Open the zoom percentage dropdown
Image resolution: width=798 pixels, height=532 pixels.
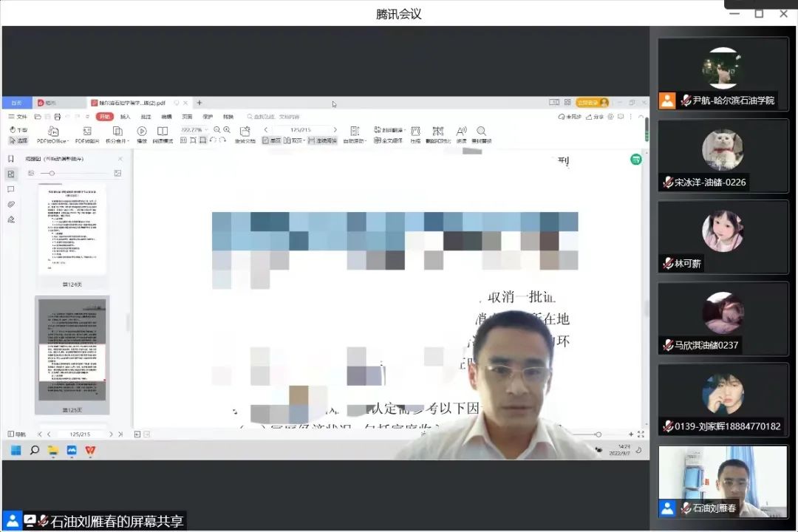195,129
